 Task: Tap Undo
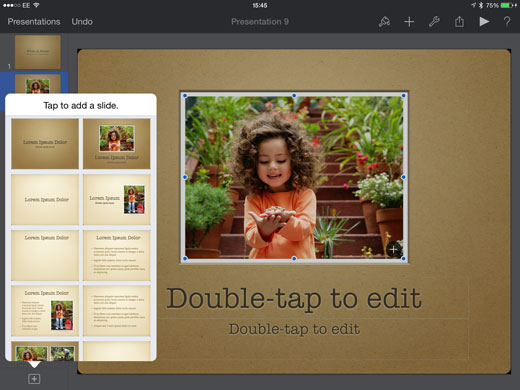coord(82,22)
